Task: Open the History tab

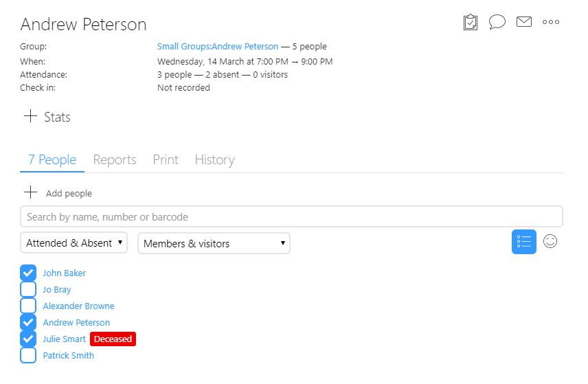Action: pos(214,160)
